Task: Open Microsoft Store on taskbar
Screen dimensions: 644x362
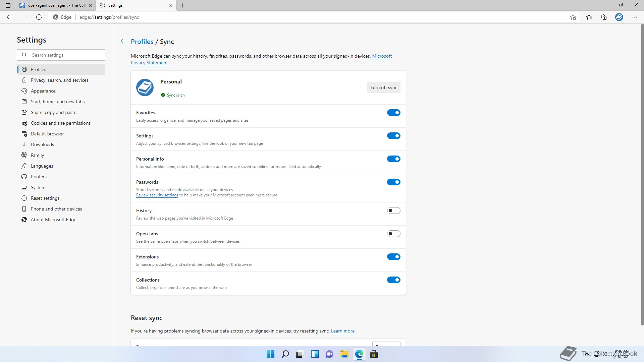Action: pos(374,354)
